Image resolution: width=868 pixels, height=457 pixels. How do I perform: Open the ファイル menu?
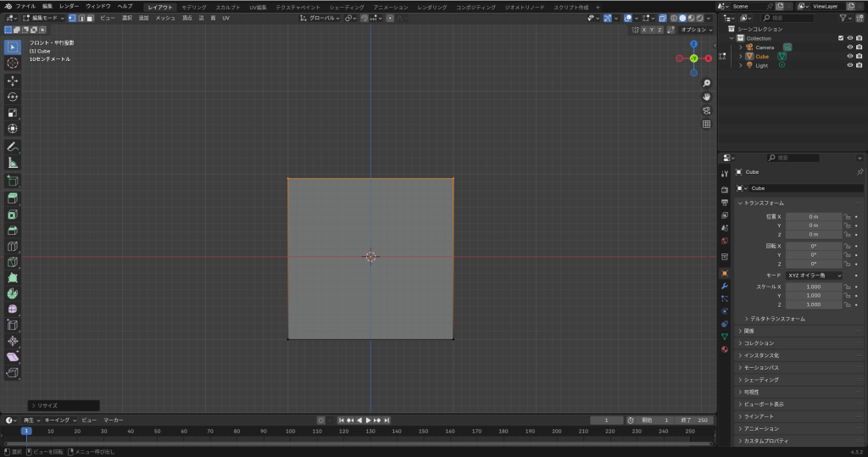pos(25,6)
